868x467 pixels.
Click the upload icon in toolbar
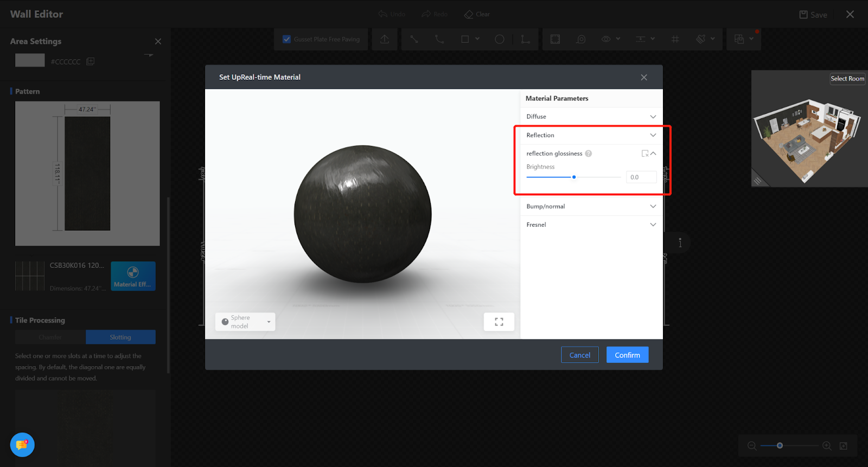385,39
